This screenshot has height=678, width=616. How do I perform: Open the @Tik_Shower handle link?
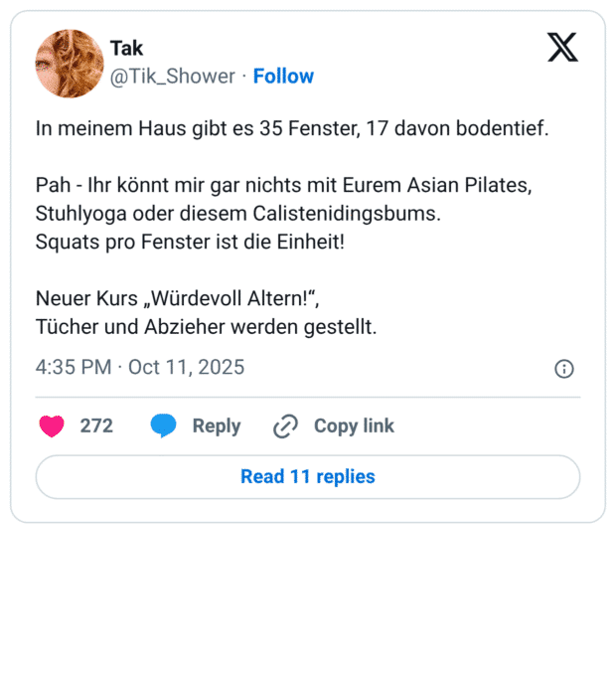173,77
